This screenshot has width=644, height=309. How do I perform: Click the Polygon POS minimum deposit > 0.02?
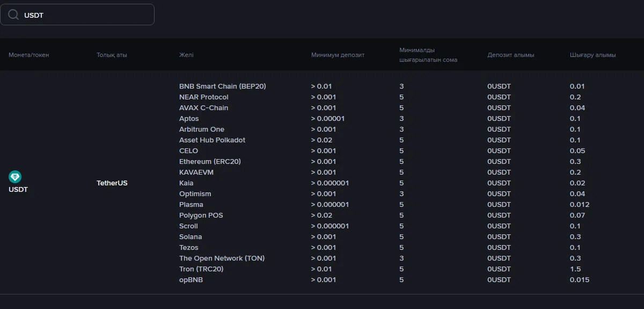click(321, 215)
